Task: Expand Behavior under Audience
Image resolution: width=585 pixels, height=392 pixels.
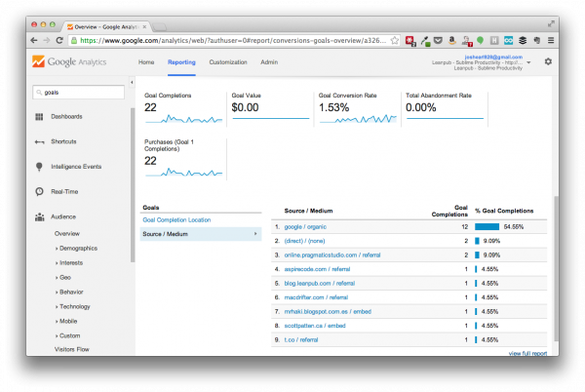Action: click(x=69, y=292)
